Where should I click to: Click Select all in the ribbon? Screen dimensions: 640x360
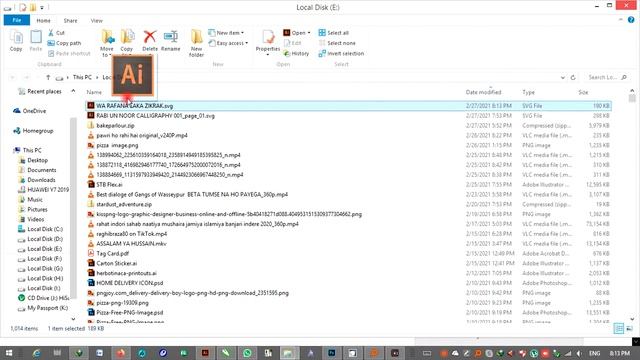click(333, 33)
